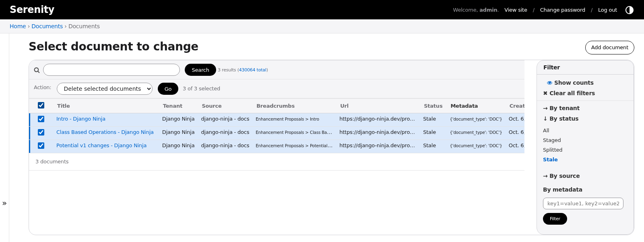Sort by Breadcrumbs column header
This screenshot has width=644, height=242.
click(x=276, y=106)
